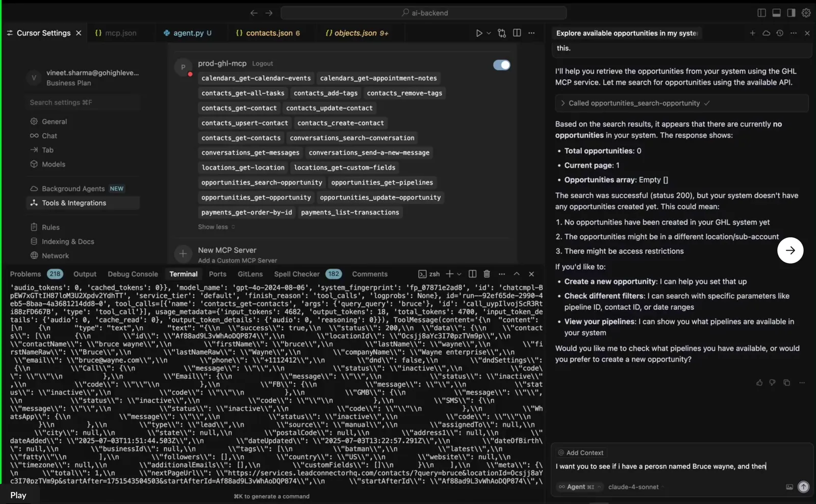This screenshot has height=504, width=816.
Task: Open Network settings section
Action: (55, 256)
